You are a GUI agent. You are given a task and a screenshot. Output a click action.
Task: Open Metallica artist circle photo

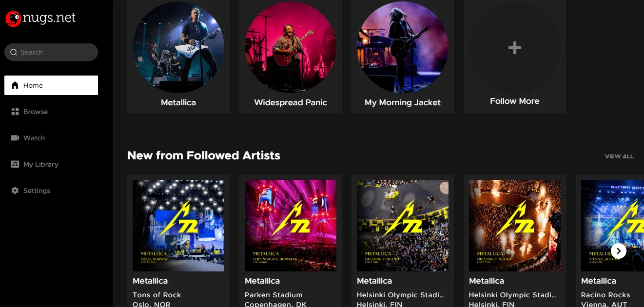178,47
